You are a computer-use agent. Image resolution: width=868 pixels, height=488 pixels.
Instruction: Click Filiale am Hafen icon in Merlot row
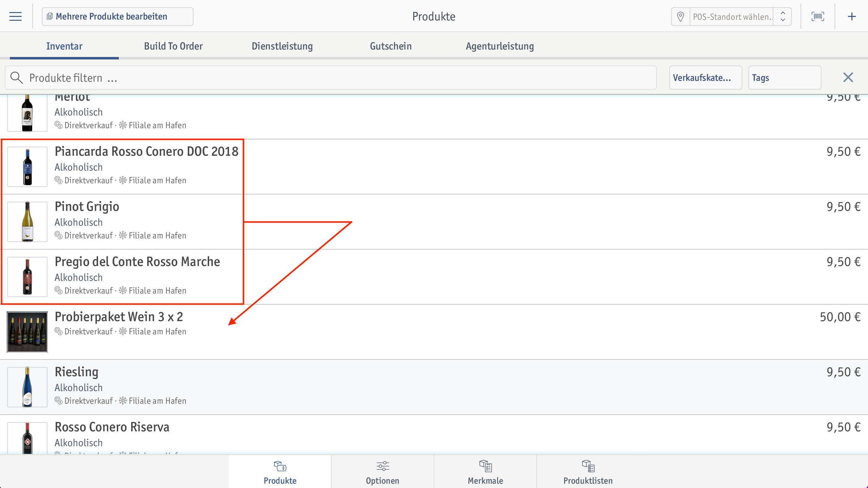pos(123,125)
